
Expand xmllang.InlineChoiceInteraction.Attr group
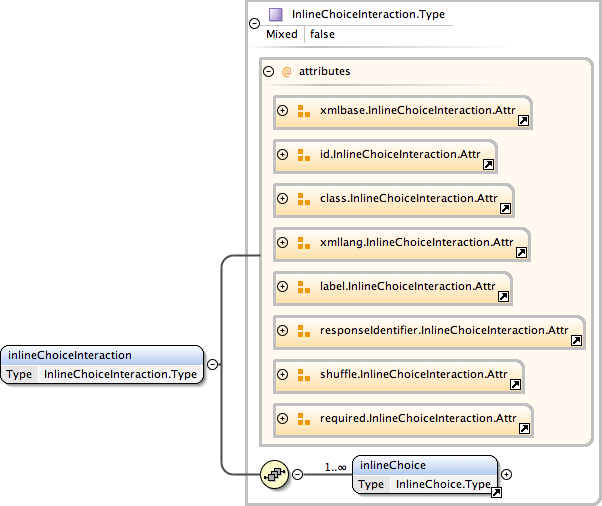tap(283, 243)
